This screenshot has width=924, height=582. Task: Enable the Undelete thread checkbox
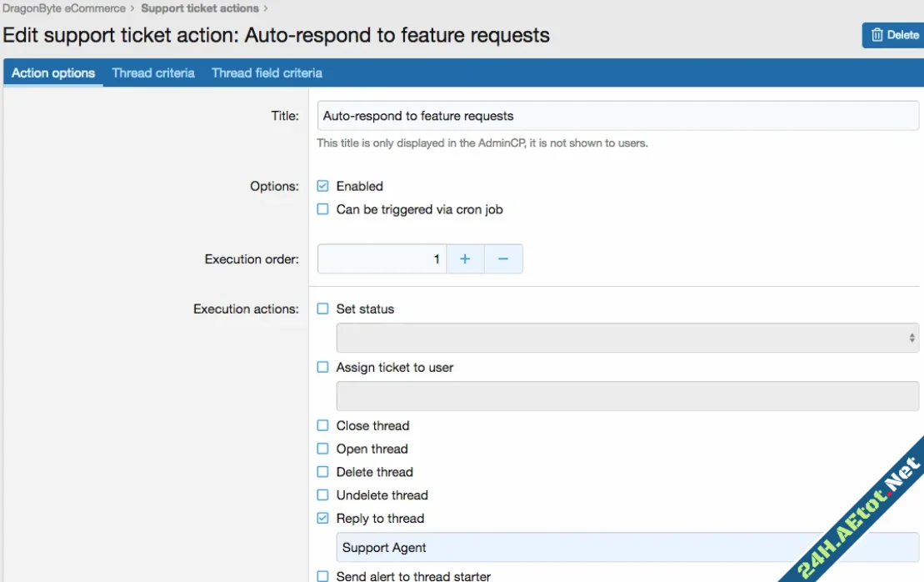[x=323, y=495]
